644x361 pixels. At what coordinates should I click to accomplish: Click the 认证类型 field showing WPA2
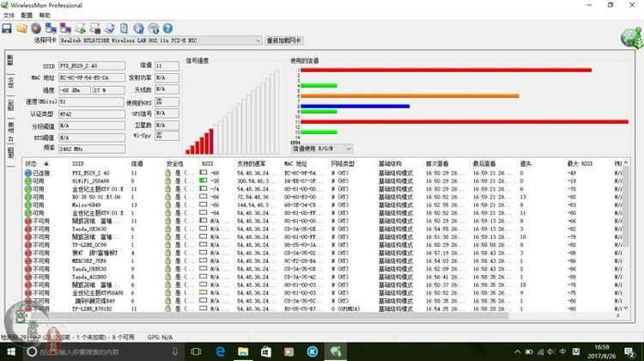[92, 114]
